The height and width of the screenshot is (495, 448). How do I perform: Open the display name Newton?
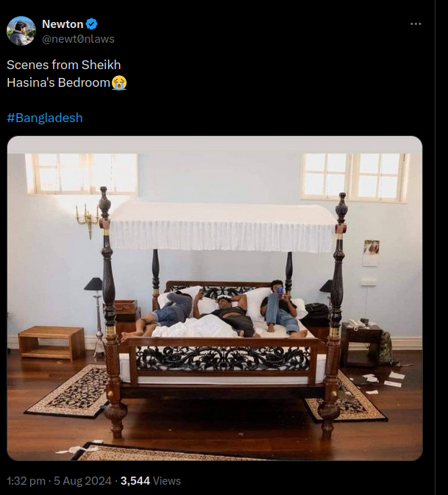[63, 24]
